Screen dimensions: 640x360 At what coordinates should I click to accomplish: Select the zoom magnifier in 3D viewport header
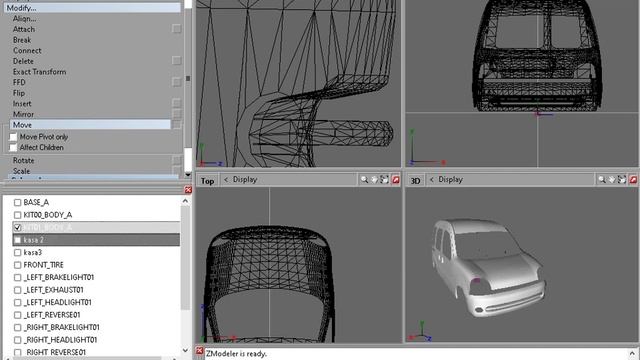(602, 180)
